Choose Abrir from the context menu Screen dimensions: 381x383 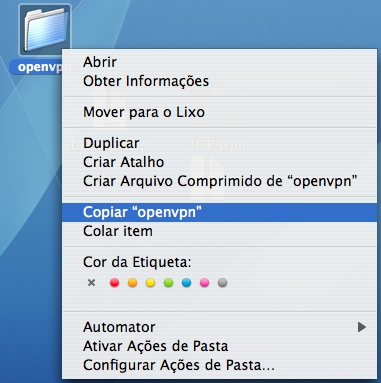220,62
